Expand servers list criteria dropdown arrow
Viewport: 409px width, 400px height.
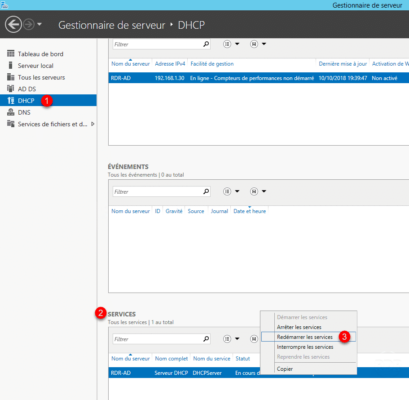(x=237, y=44)
